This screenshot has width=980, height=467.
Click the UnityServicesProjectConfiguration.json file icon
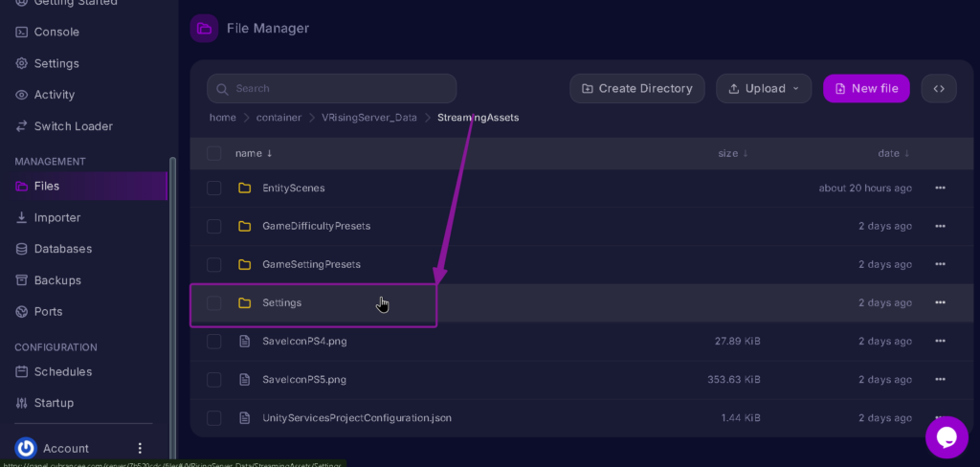[x=244, y=417]
